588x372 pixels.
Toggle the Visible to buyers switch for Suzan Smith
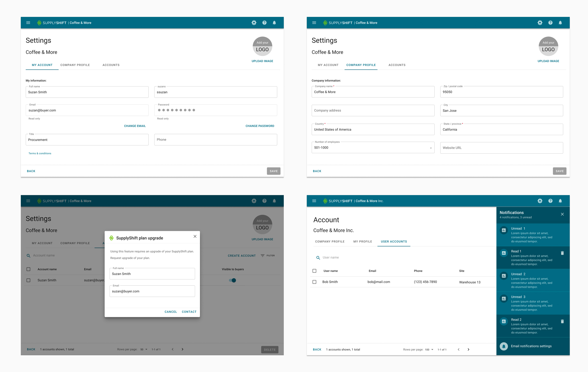click(x=233, y=280)
